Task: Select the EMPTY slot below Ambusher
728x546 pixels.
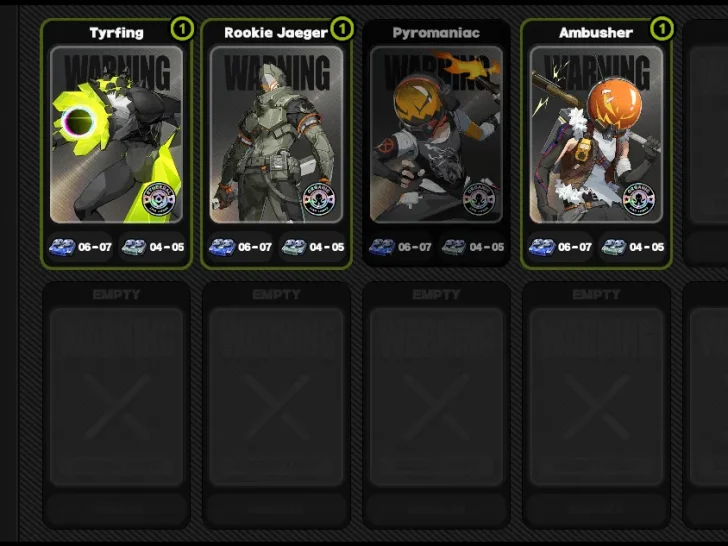Action: pos(596,404)
